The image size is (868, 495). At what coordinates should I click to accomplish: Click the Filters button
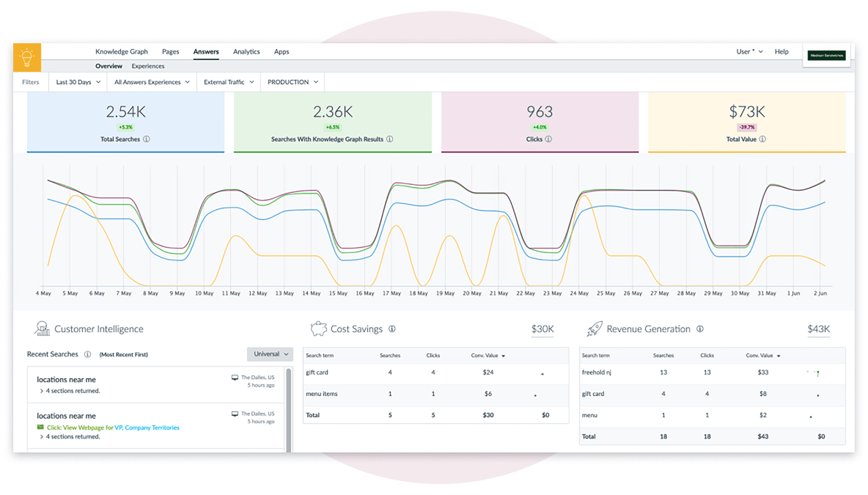(31, 82)
